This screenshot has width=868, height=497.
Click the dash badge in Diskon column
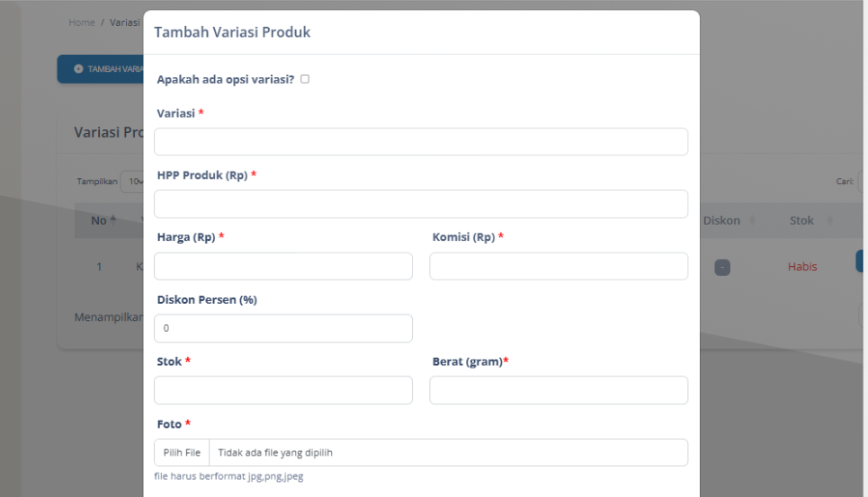click(x=722, y=268)
